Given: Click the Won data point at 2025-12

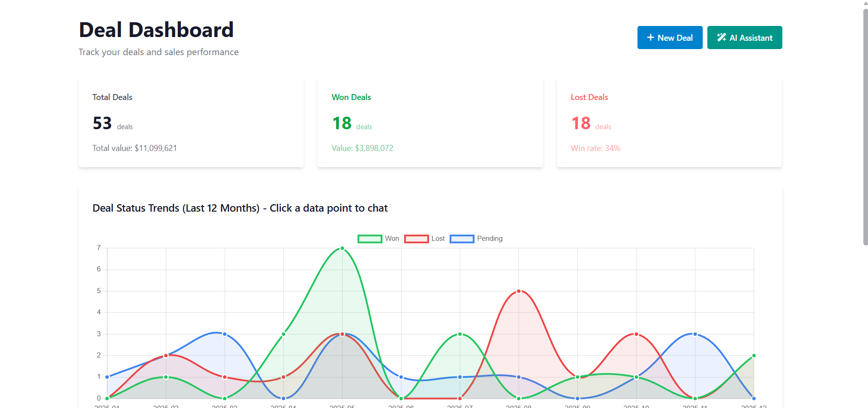Looking at the screenshot, I should coord(754,356).
